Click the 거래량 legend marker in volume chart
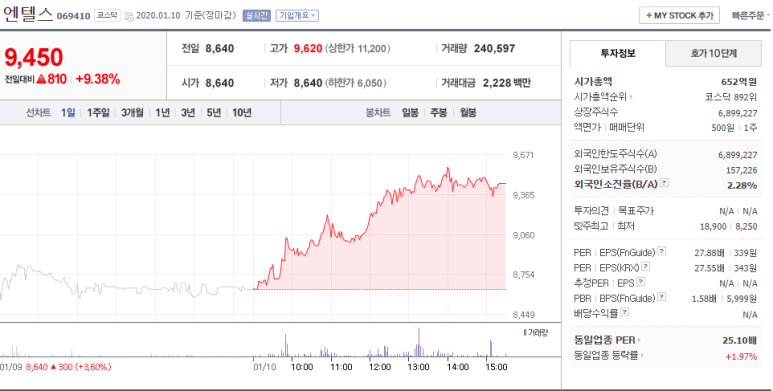This screenshot has height=391, width=773. click(525, 332)
